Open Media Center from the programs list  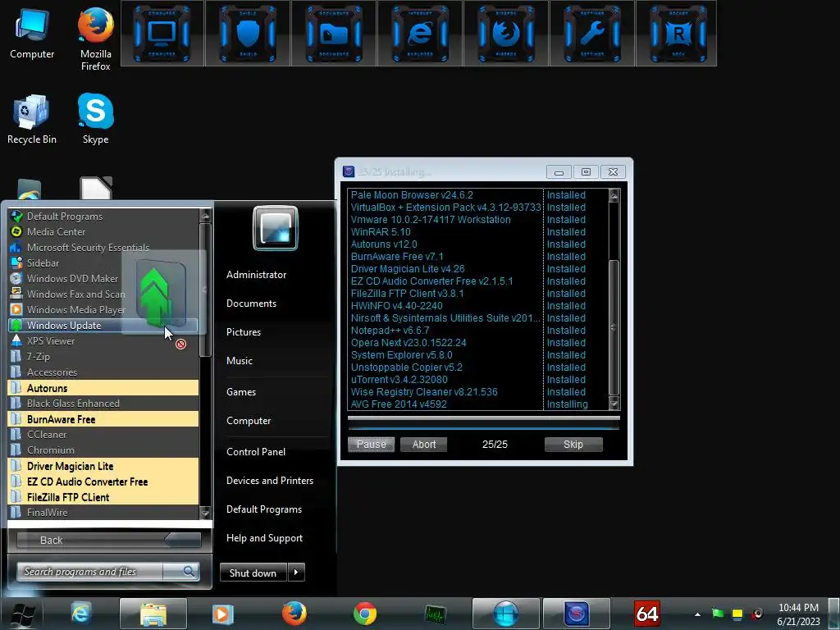[x=103, y=232]
